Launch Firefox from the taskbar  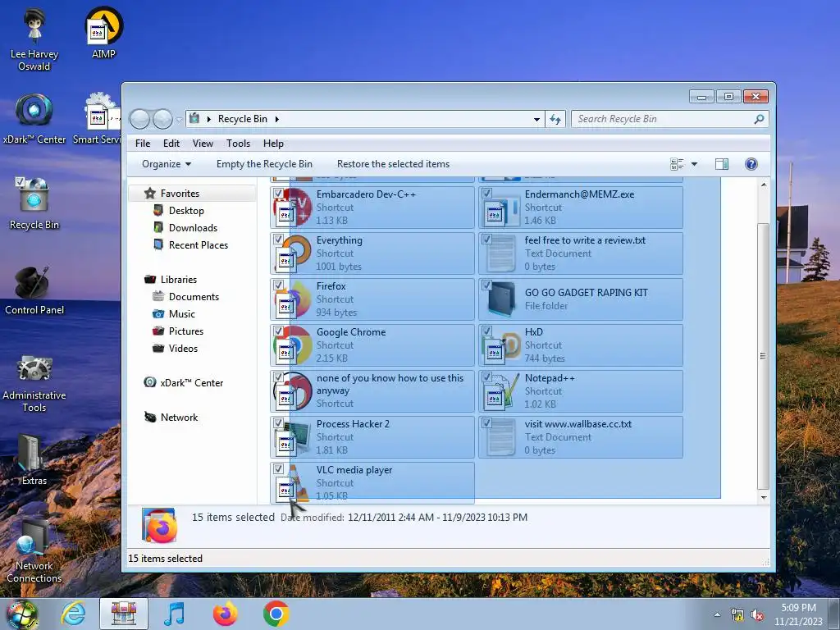click(225, 614)
